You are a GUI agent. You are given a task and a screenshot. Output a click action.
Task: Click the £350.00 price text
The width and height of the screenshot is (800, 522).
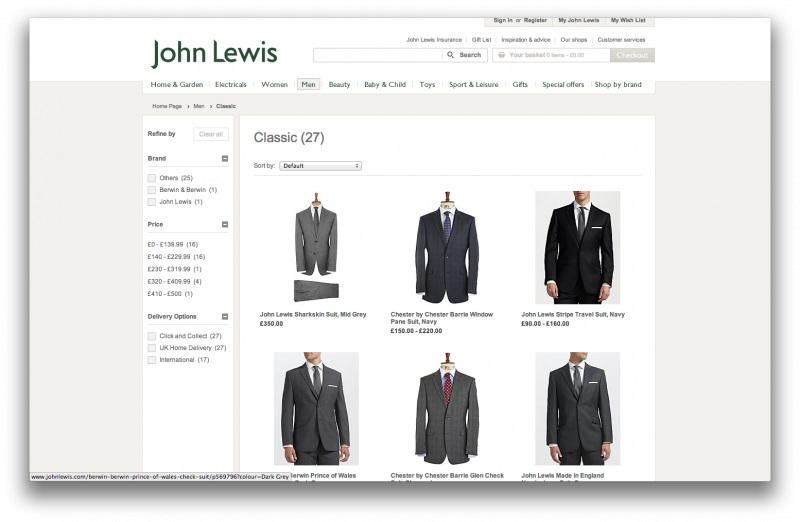coord(271,324)
